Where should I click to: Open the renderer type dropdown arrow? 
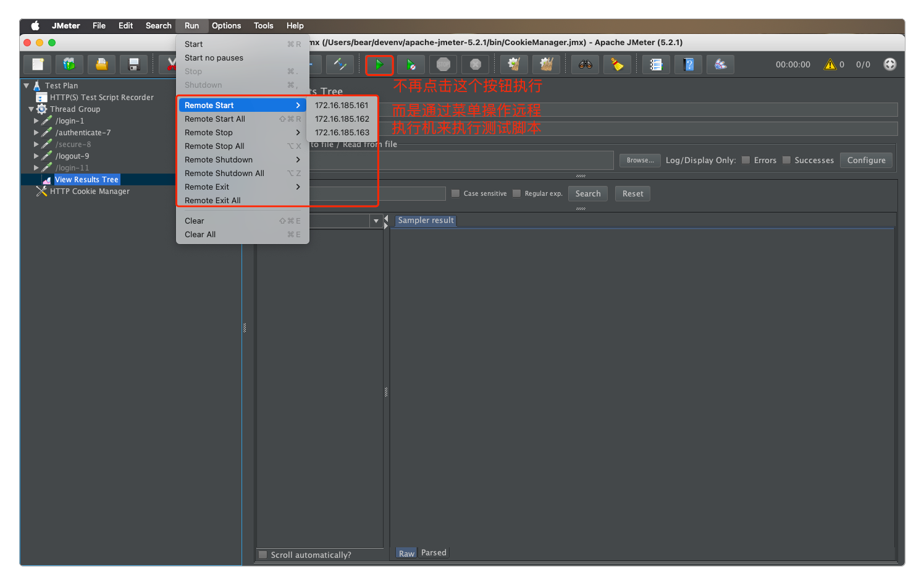376,221
